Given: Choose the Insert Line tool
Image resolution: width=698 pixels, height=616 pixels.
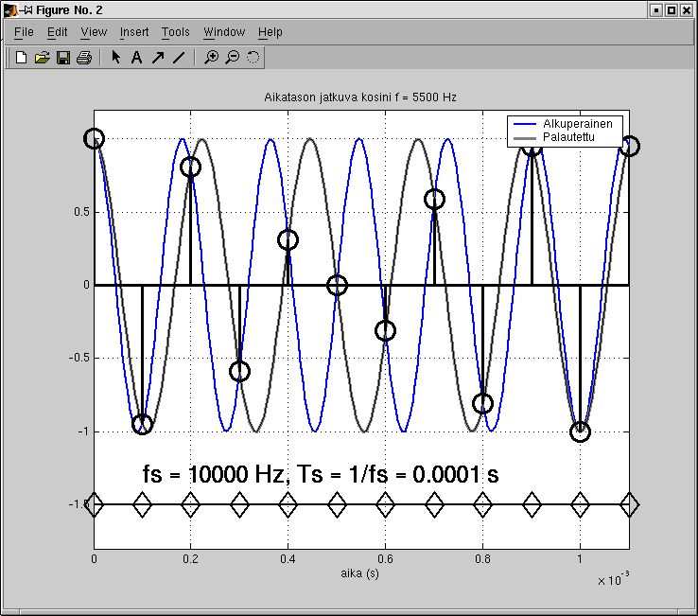Looking at the screenshot, I should pos(179,58).
